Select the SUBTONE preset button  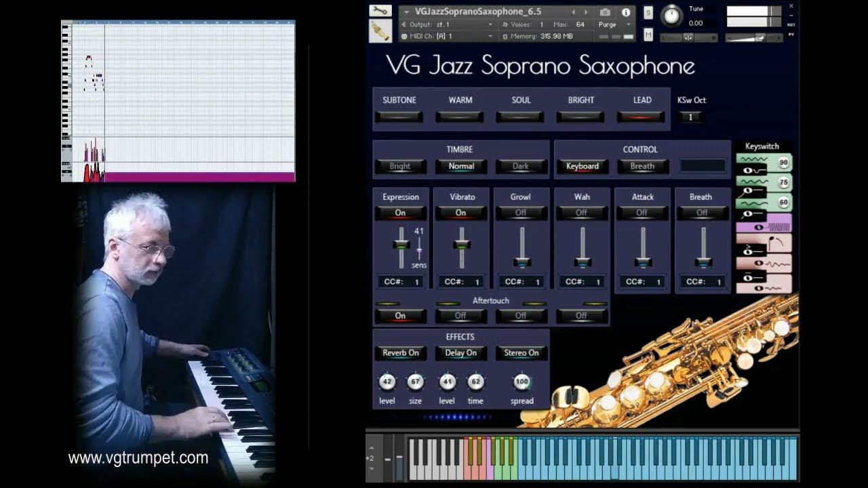point(399,117)
